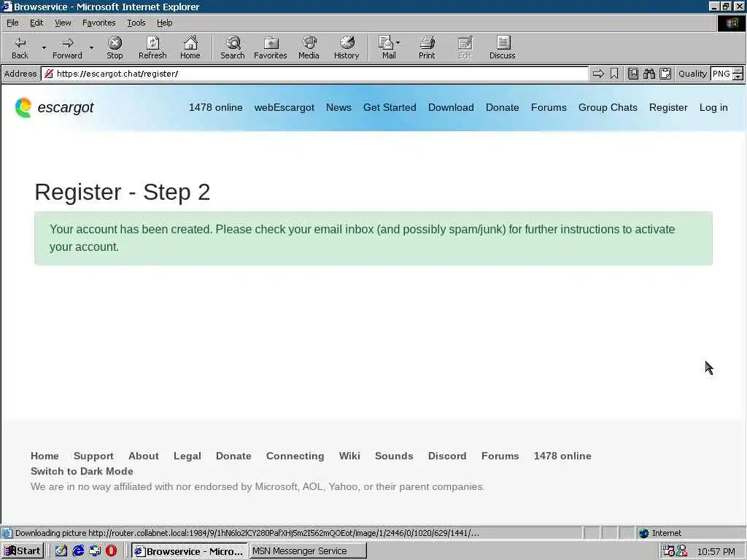Viewport: 747px width, 560px height.
Task: Click the Log in navigation link
Action: click(x=713, y=108)
